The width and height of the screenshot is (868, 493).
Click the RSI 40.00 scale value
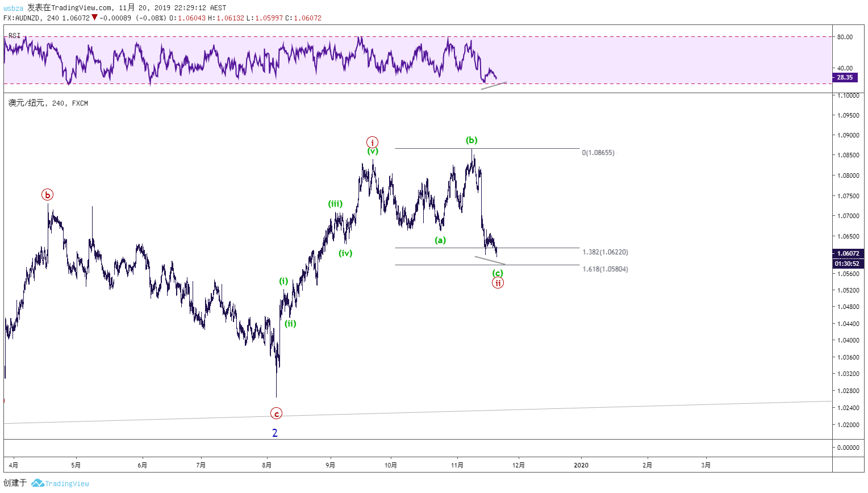coord(845,68)
